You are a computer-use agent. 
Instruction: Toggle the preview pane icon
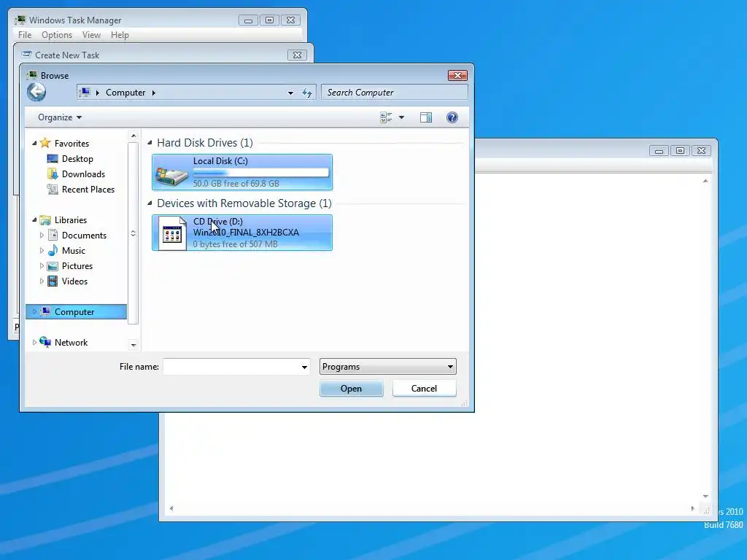point(426,117)
